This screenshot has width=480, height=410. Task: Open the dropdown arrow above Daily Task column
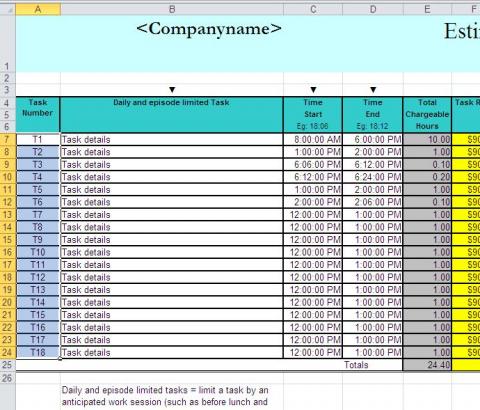coord(172,90)
